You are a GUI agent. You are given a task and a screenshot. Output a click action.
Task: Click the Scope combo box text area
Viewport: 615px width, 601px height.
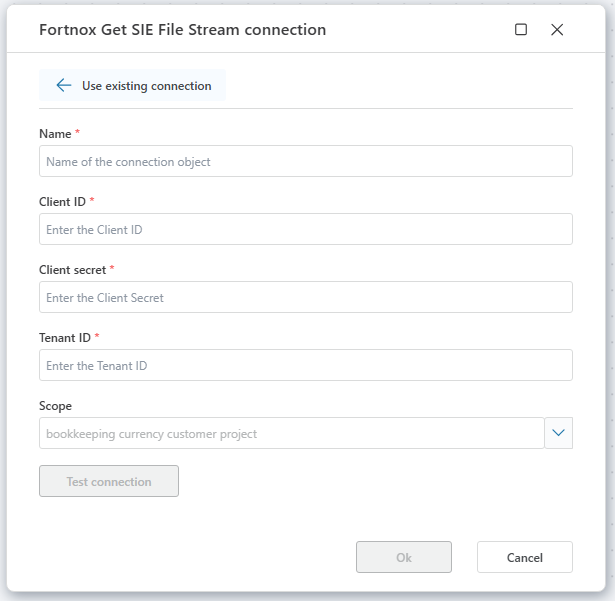(x=291, y=433)
